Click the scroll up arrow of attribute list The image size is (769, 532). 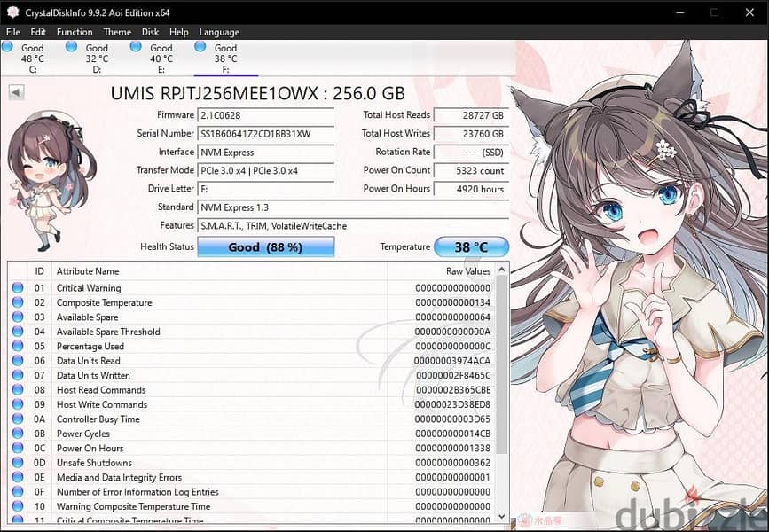502,270
